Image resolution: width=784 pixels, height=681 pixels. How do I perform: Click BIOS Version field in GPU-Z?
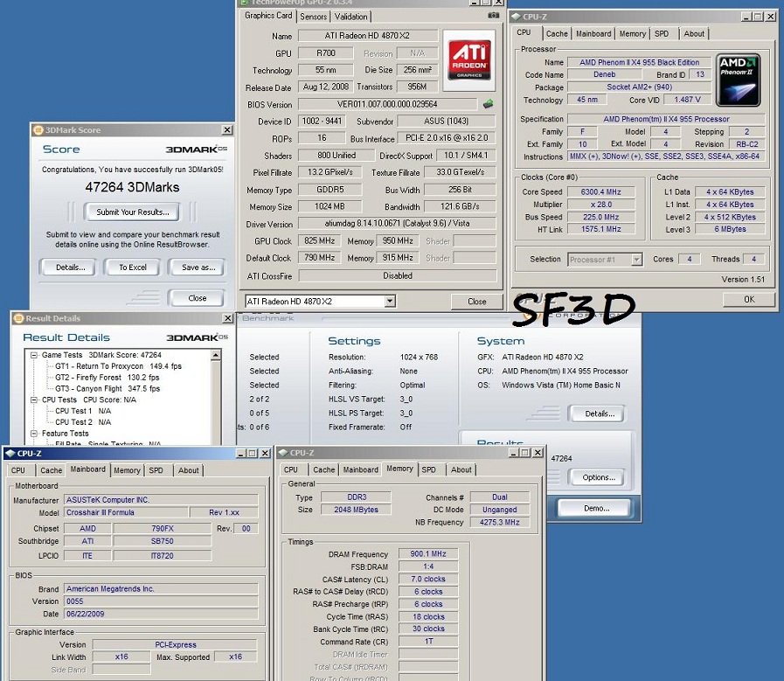pos(387,104)
